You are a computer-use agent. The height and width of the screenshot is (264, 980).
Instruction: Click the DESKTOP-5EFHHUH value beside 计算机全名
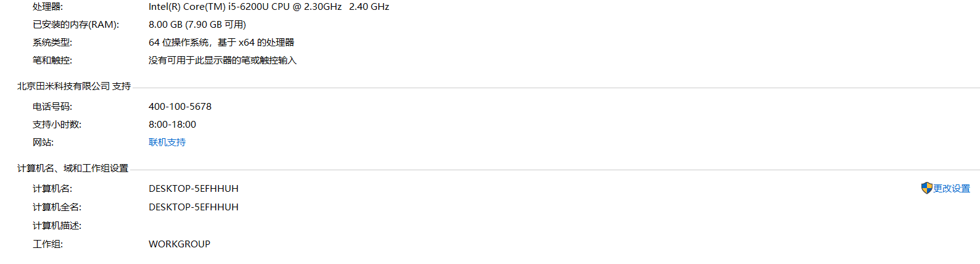(x=194, y=207)
